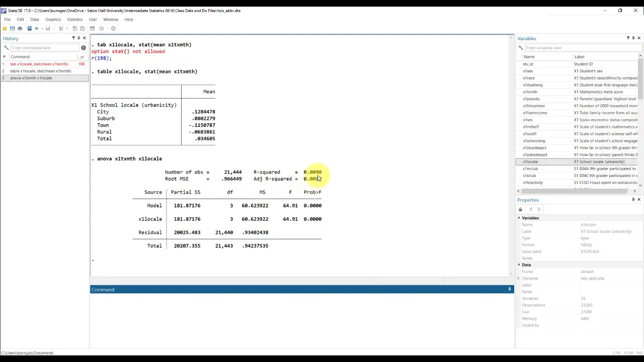Viewport: 644px width, 362px height.
Task: Pin the Properties panel
Action: [x=633, y=200]
